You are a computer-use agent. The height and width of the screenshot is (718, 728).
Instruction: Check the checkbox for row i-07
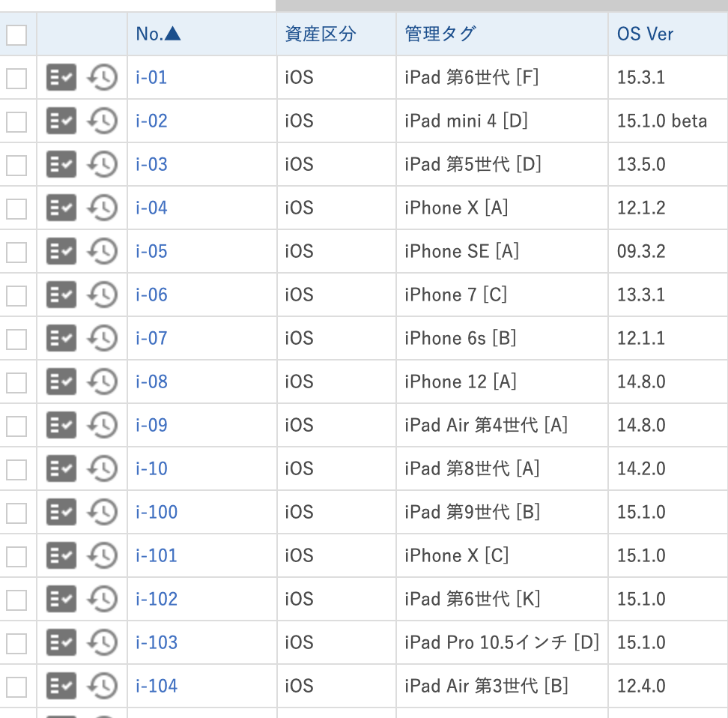[x=16, y=339]
